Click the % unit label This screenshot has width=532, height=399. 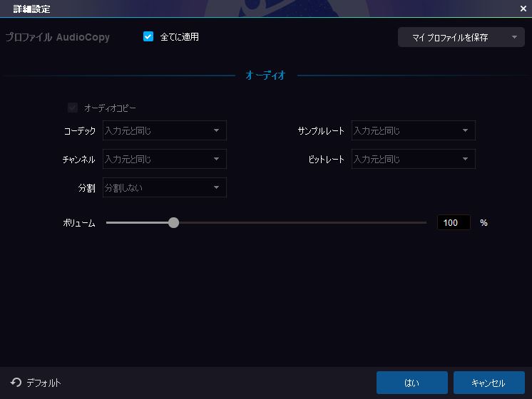(x=484, y=223)
